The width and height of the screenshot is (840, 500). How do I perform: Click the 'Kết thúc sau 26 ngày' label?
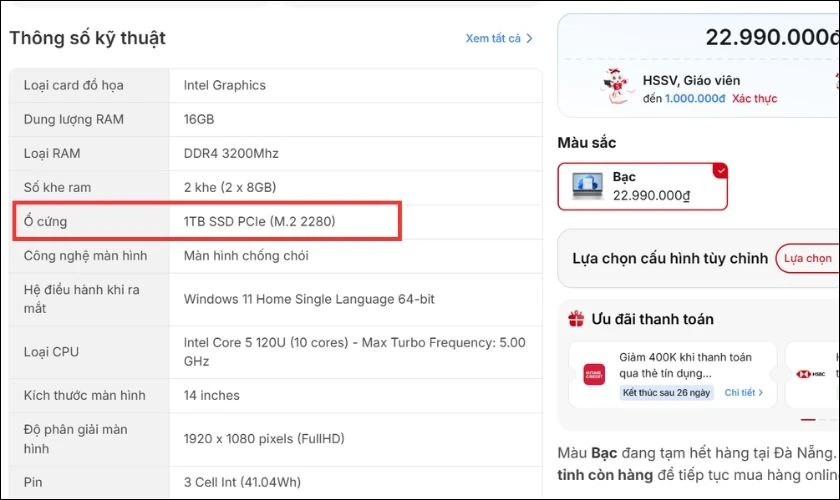(x=666, y=393)
